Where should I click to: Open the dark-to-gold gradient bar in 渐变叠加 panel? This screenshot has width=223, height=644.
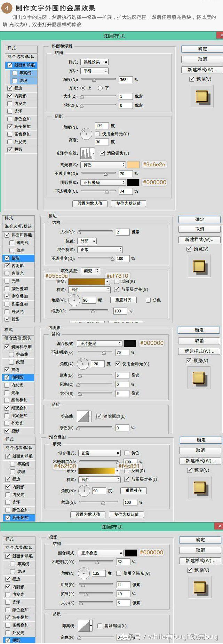(x=97, y=471)
